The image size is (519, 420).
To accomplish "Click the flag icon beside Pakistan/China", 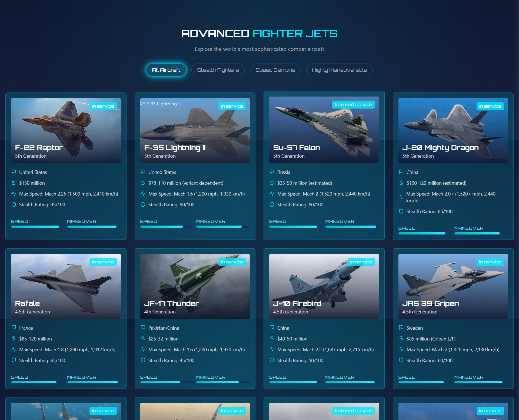I will pyautogui.click(x=143, y=328).
